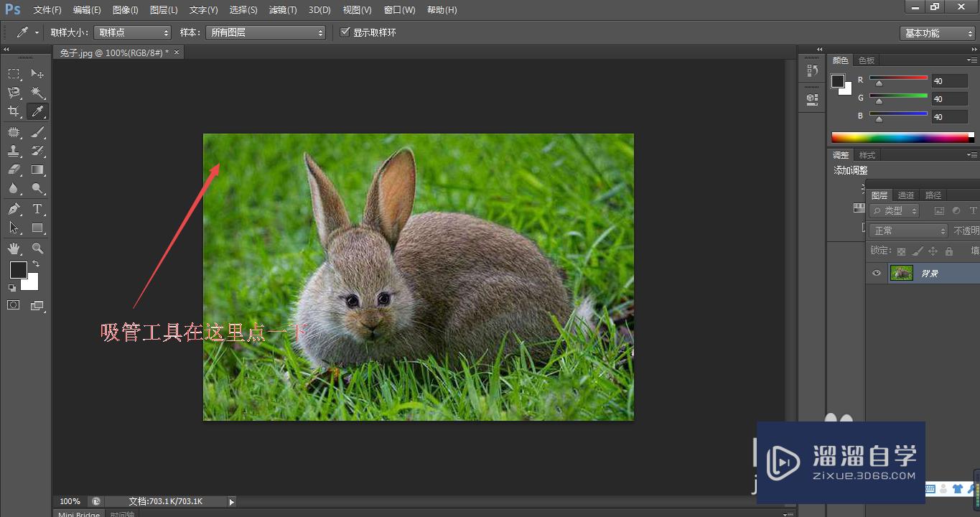Viewport: 980px width, 517px height.
Task: Select the History Brush tool
Action: point(37,151)
